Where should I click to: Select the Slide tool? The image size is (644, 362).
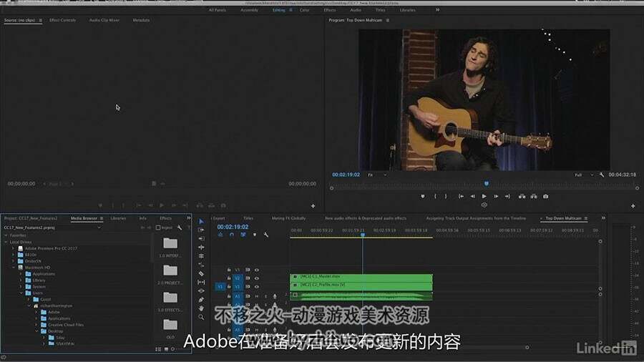click(201, 291)
